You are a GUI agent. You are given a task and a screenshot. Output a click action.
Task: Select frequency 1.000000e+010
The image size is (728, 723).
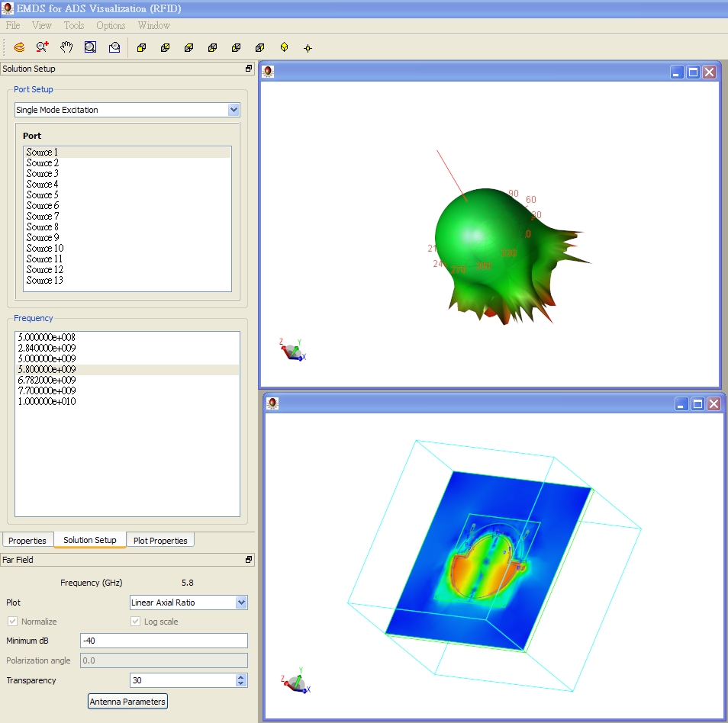[x=127, y=401]
